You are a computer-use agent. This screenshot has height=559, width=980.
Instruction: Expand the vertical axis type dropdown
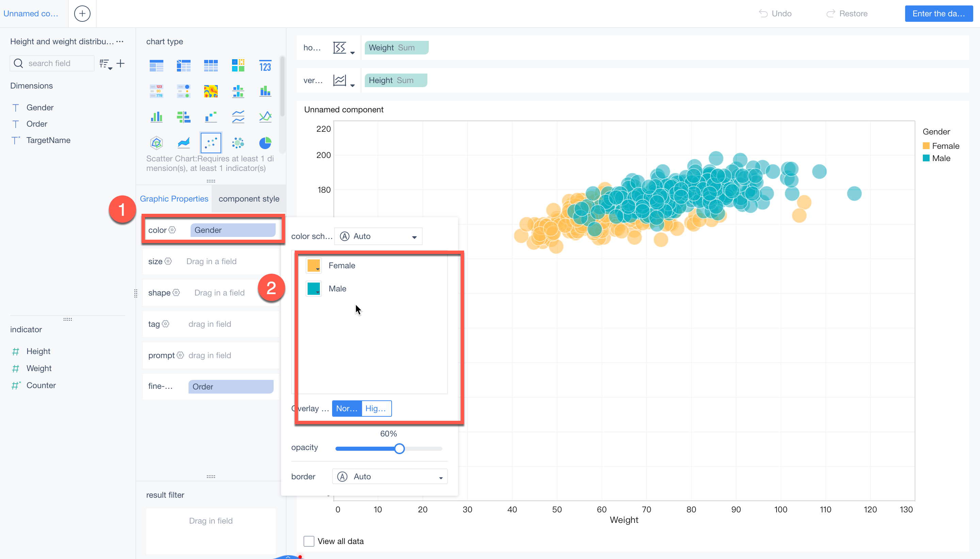coord(344,81)
